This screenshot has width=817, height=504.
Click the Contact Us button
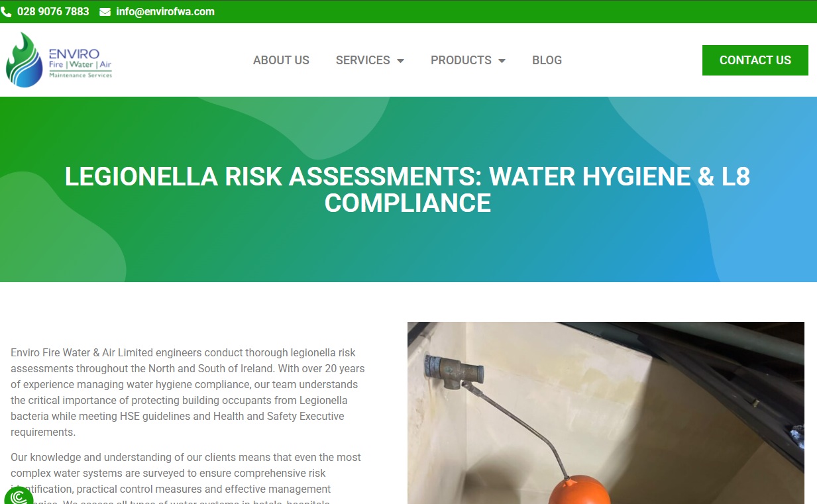click(x=755, y=60)
